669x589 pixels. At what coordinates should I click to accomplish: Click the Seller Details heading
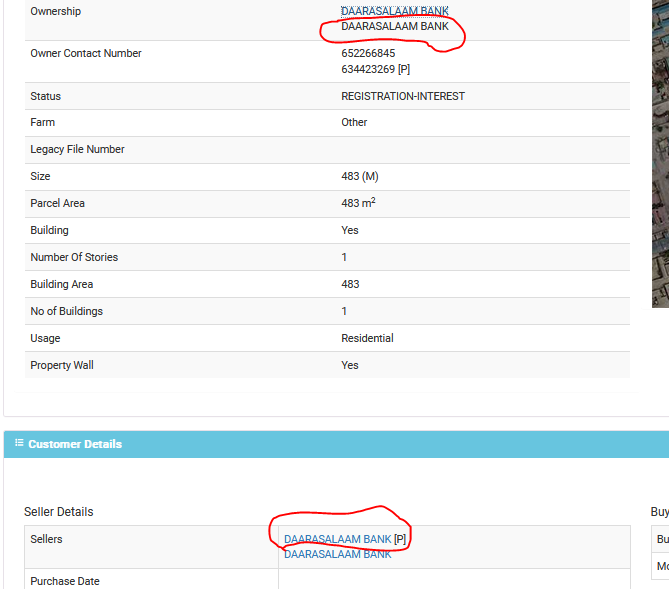[x=58, y=512]
